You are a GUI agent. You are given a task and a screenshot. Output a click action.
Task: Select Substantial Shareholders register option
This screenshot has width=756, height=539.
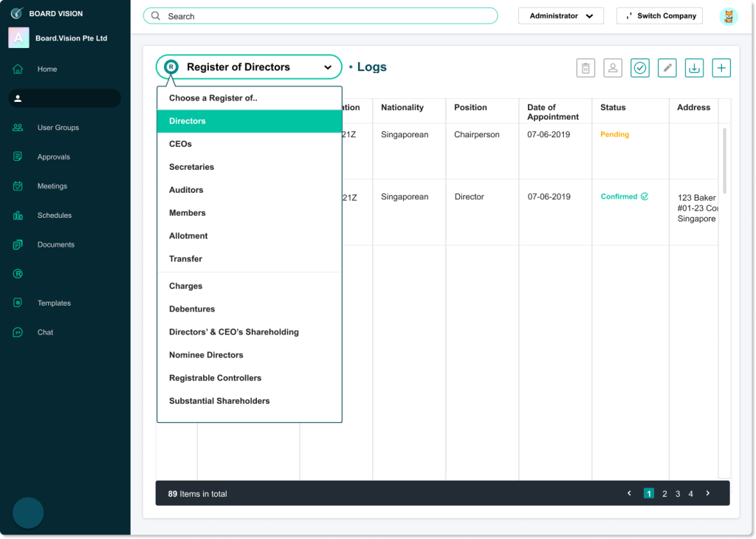[x=219, y=401]
